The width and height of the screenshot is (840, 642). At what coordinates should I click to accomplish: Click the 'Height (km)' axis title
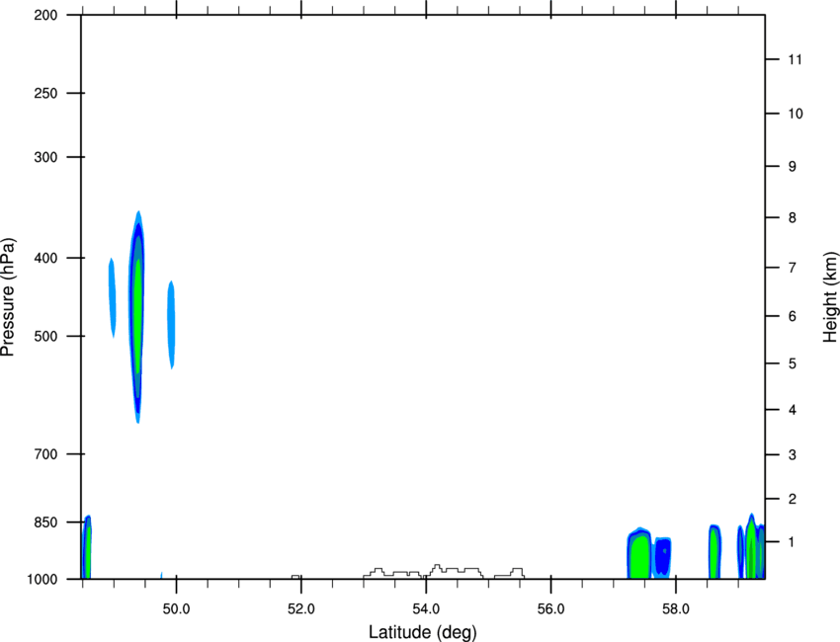point(830,297)
